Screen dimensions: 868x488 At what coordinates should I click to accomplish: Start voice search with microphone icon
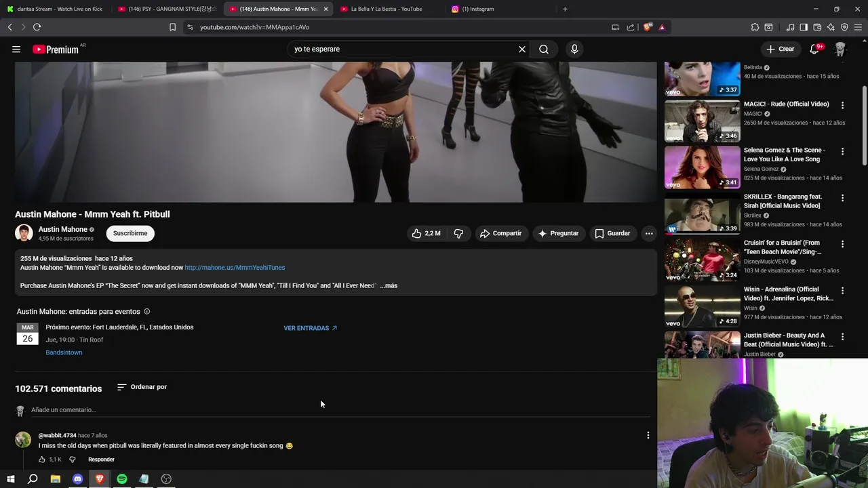click(574, 49)
